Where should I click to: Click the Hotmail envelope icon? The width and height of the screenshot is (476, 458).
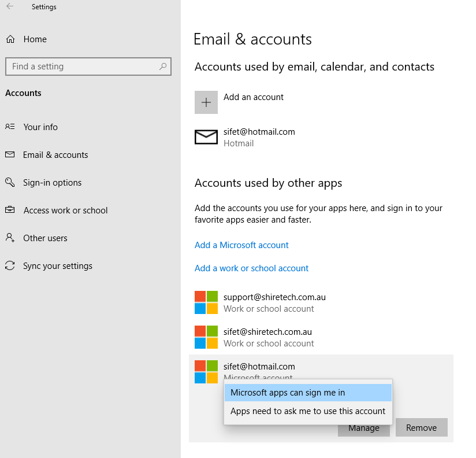tap(206, 137)
